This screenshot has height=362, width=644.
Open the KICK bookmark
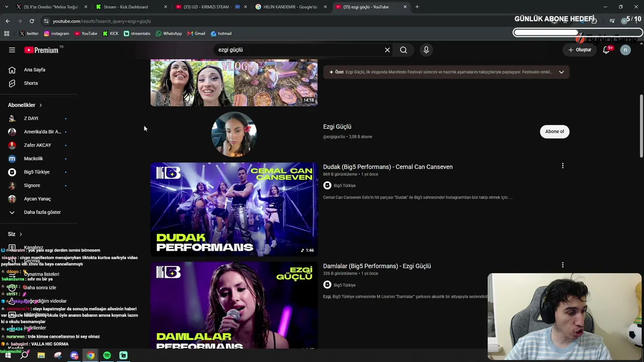point(111,34)
